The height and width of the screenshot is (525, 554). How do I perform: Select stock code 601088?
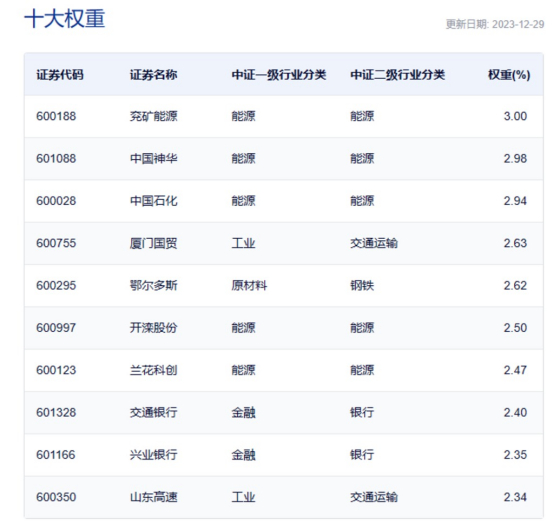click(56, 159)
